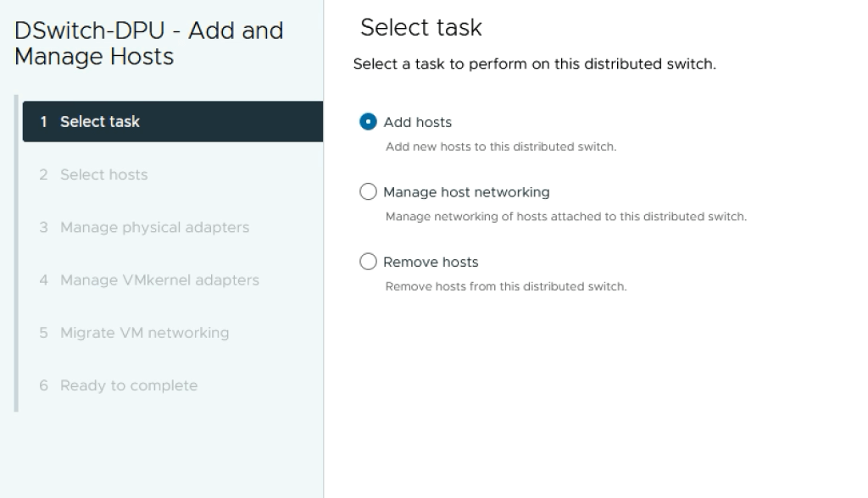Enable the Remove hosts radio option
Image resolution: width=868 pixels, height=498 pixels.
(x=368, y=262)
